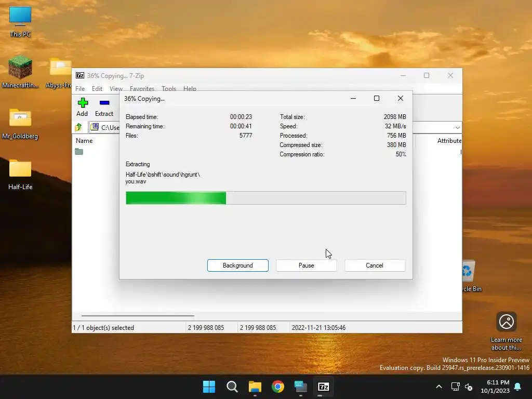Cancel the copying operation
The width and height of the screenshot is (532, 399).
375,265
